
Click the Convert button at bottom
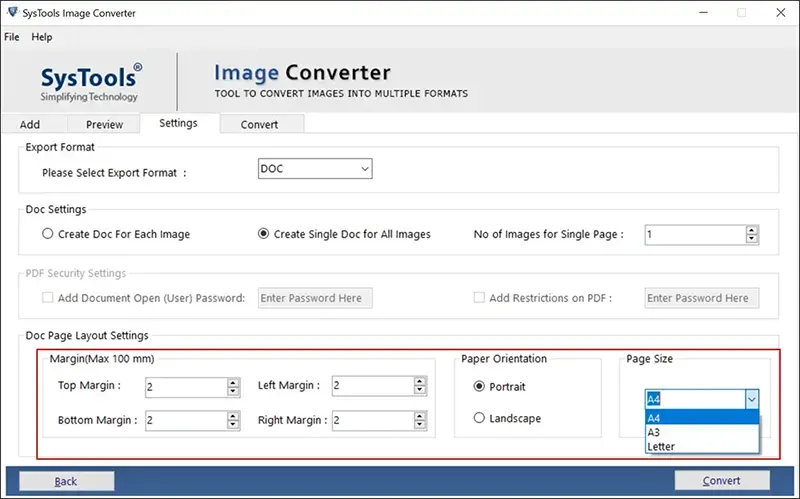[721, 480]
